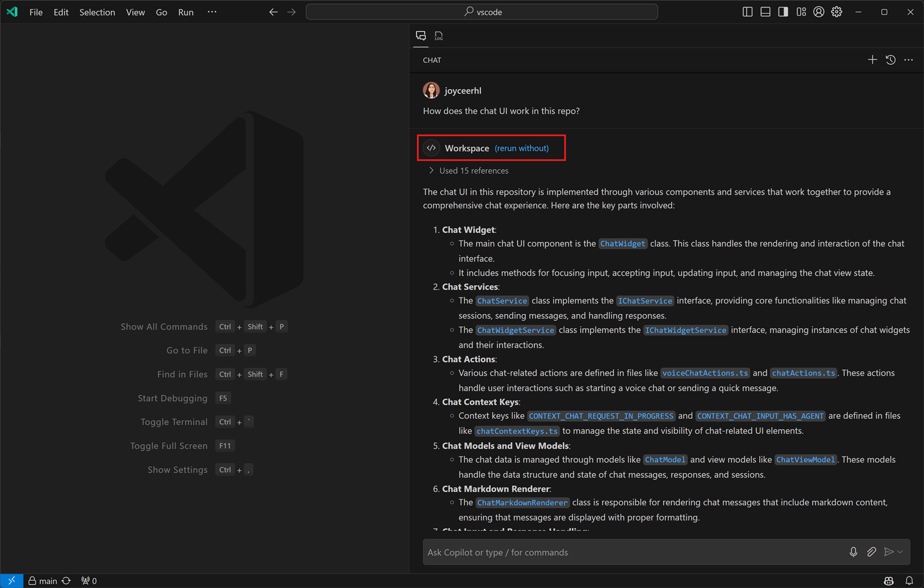Image resolution: width=924 pixels, height=588 pixels.
Task: Toggle the primary side bar visibility
Action: point(747,12)
